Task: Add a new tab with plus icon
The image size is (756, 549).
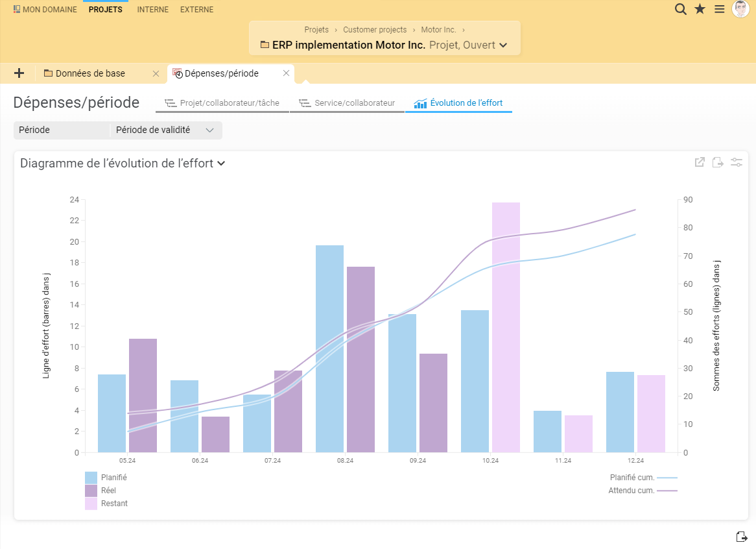Action: [19, 73]
